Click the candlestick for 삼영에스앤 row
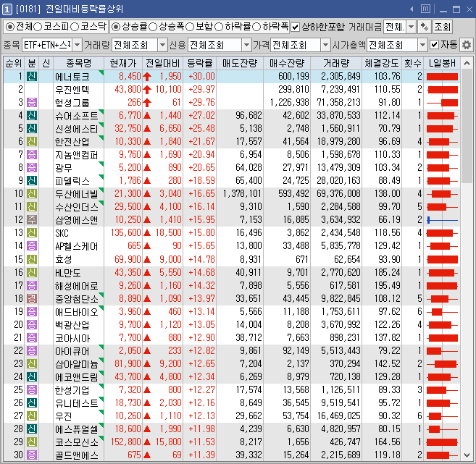The image size is (476, 464). click(x=442, y=220)
